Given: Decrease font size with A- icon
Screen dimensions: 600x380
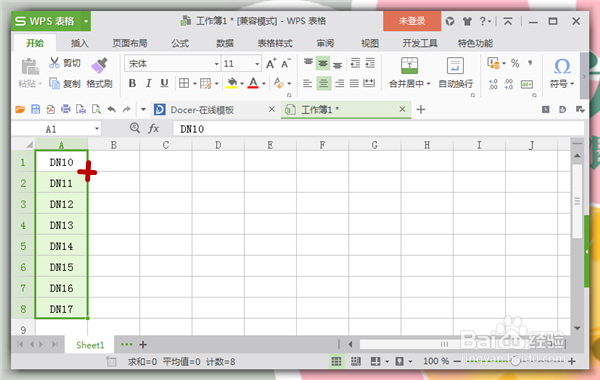Looking at the screenshot, I should pos(285,64).
